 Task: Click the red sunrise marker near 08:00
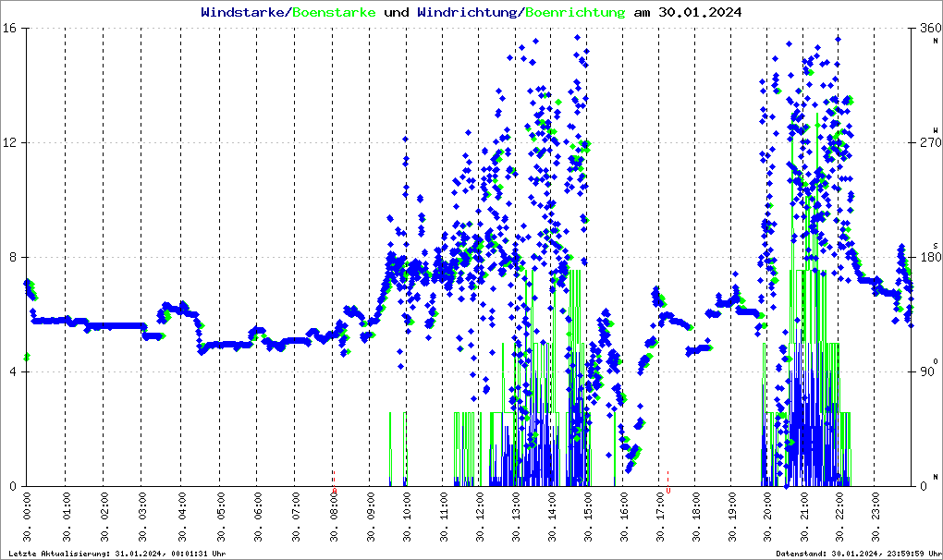coord(335,483)
